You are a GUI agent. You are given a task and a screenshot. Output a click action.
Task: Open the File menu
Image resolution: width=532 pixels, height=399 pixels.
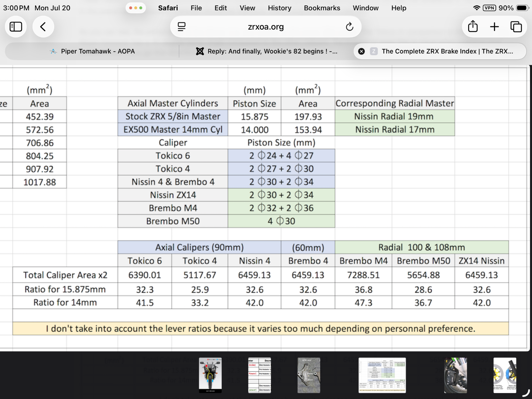(196, 8)
